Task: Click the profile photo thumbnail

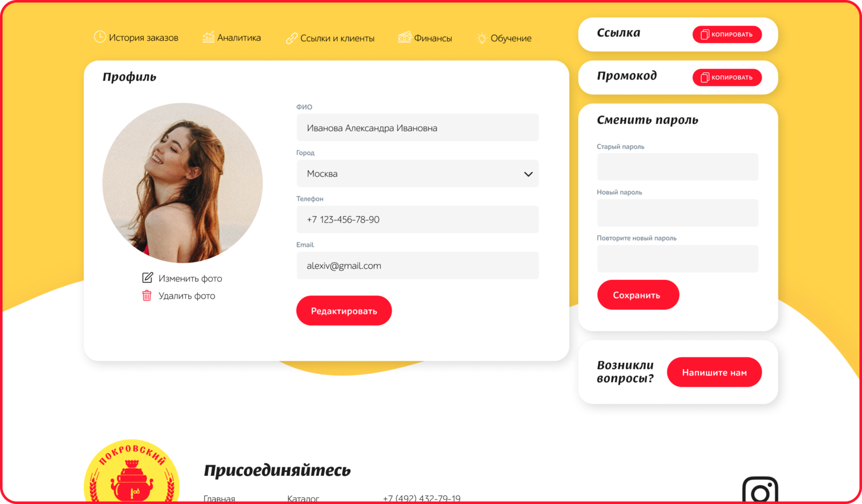Action: [182, 183]
